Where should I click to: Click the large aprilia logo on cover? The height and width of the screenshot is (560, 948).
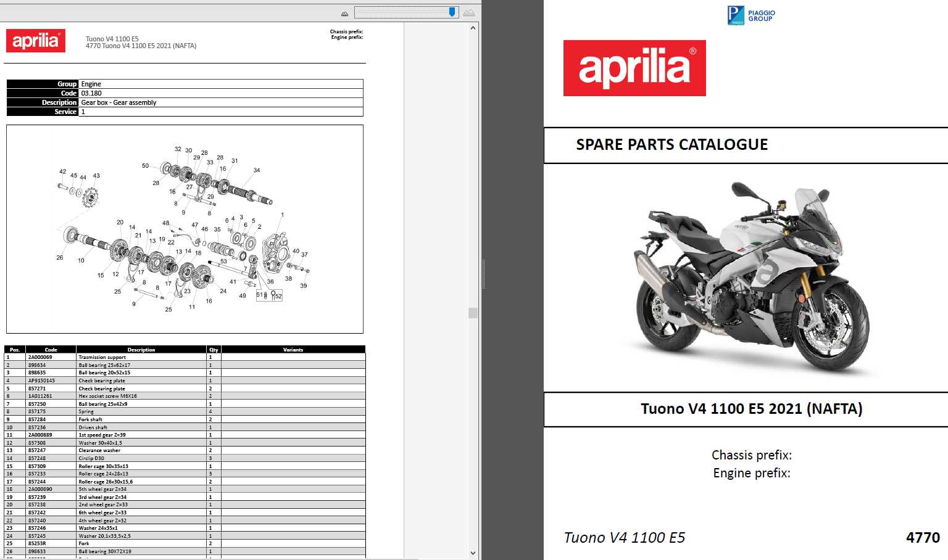click(x=634, y=68)
